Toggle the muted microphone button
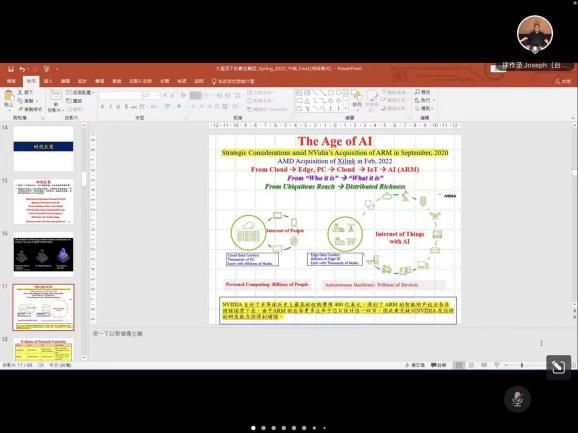Viewport: 578px width, 433px height. tap(517, 399)
